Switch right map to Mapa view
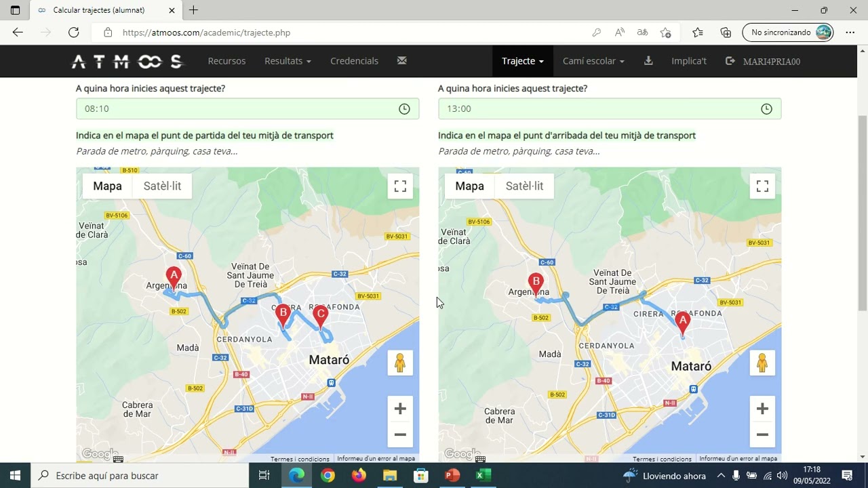Screen dimensions: 868x488 click(x=469, y=186)
